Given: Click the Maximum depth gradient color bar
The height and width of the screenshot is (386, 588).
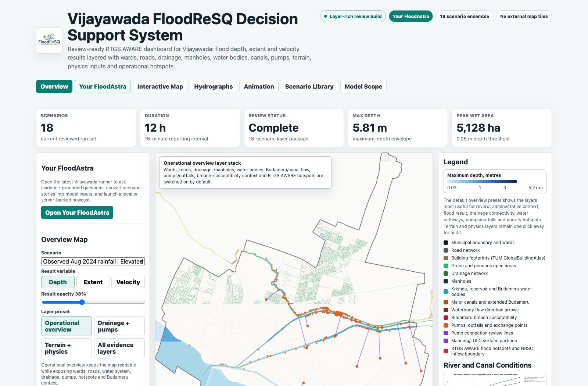Looking at the screenshot, I should [482, 181].
